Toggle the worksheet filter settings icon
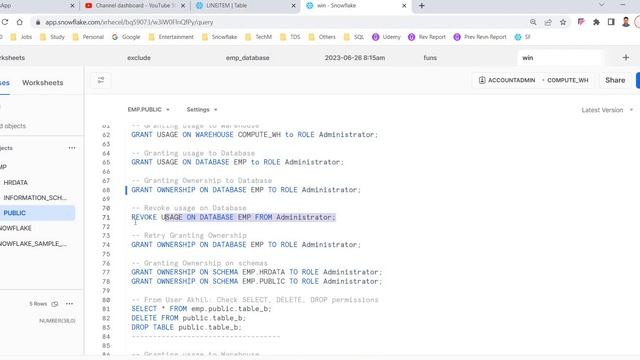The height and width of the screenshot is (360, 640). (x=101, y=80)
